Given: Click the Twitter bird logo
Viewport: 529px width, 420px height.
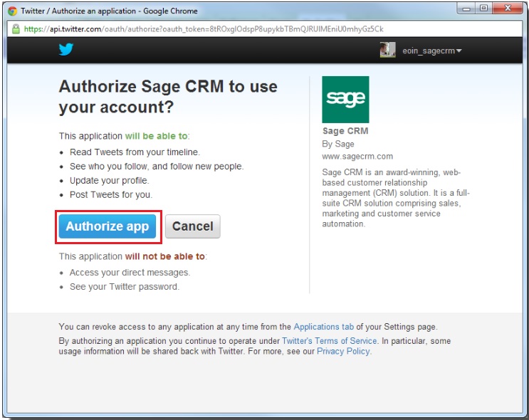Looking at the screenshot, I should [66, 49].
